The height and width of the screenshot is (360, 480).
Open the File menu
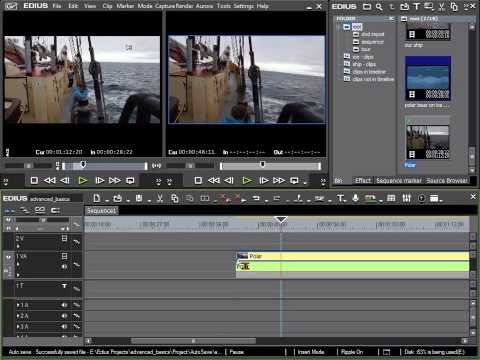[57, 6]
